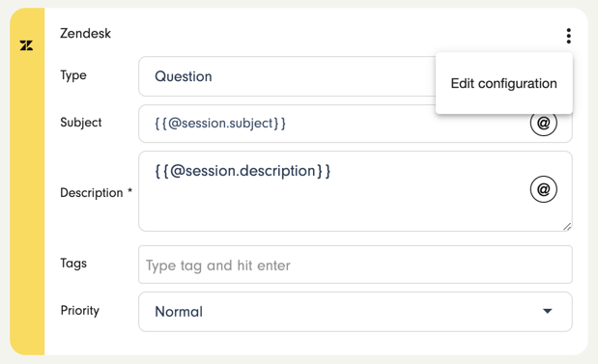Image resolution: width=598 pixels, height=364 pixels.
Task: Click the Priority field label
Action: [x=80, y=311]
